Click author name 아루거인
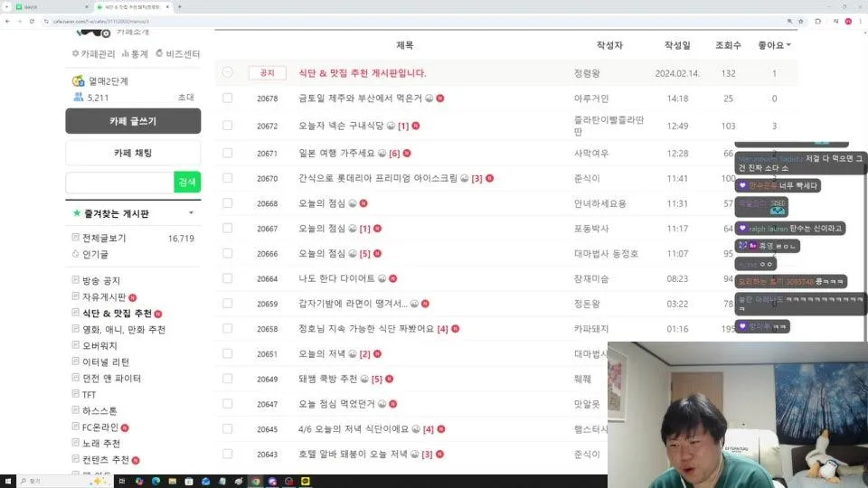Image resolution: width=868 pixels, height=488 pixels. (591, 98)
